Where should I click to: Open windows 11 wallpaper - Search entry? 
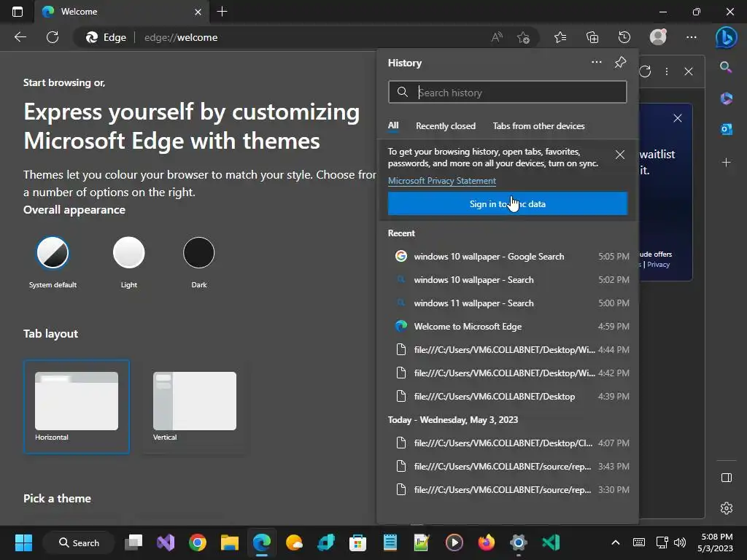508,303
